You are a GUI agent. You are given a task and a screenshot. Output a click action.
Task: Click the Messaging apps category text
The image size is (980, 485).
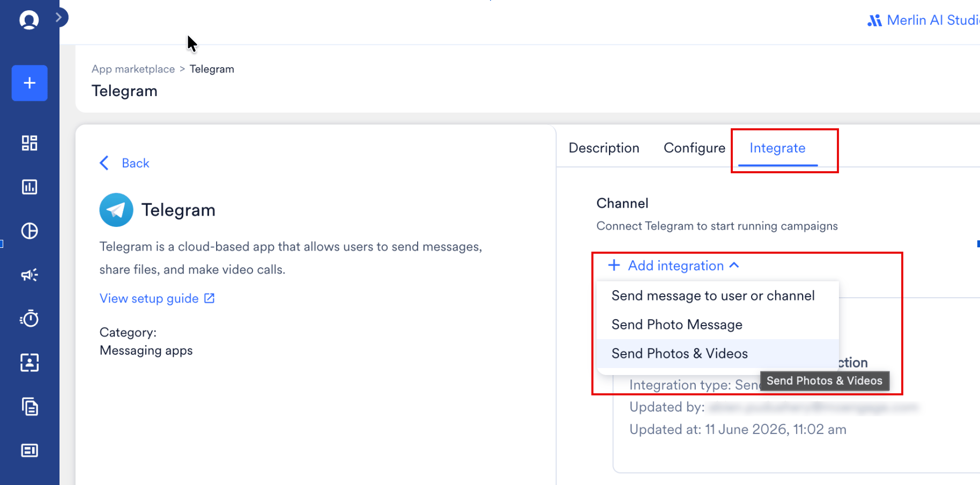[146, 350]
